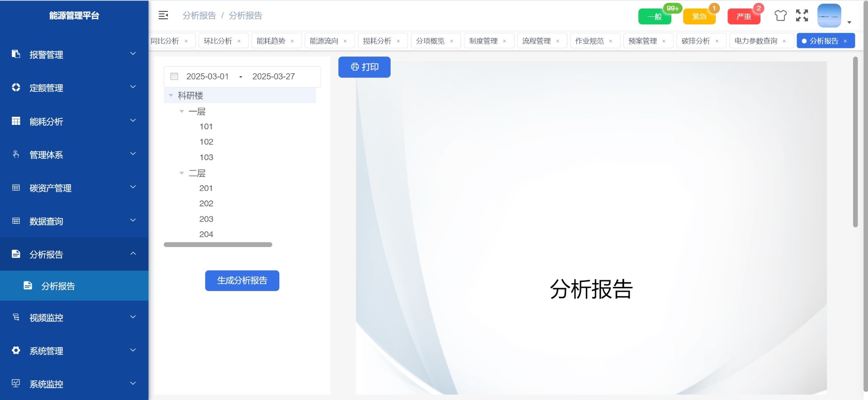This screenshot has height=400, width=868.
Task: Open the 一般 alarm badge button
Action: [655, 17]
